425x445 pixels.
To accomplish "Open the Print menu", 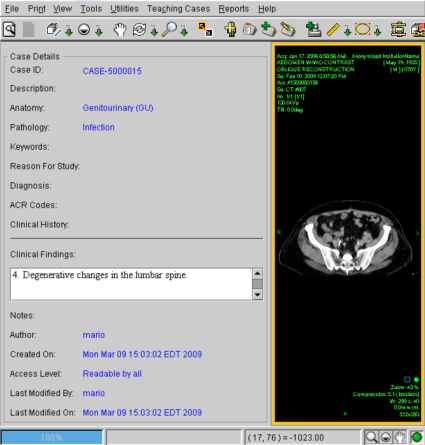I will 37,9.
